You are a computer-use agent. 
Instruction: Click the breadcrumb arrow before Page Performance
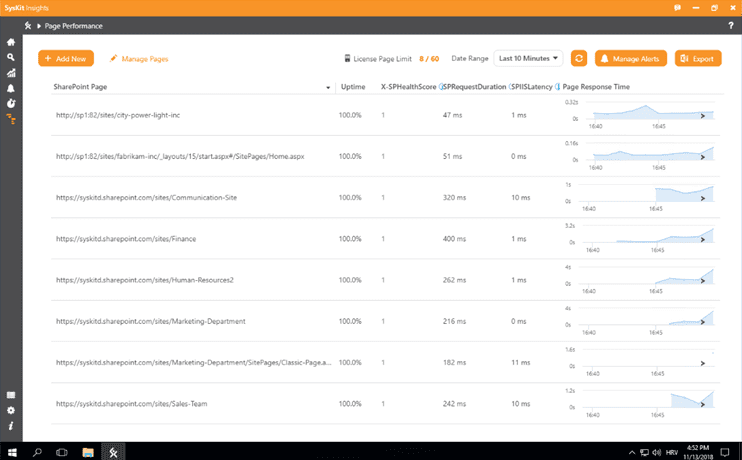39,26
